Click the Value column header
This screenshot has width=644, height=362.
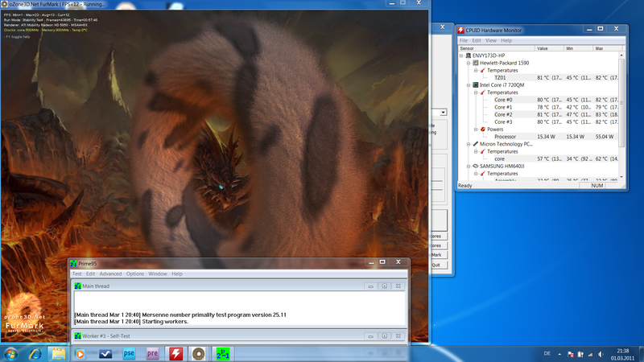pyautogui.click(x=549, y=48)
